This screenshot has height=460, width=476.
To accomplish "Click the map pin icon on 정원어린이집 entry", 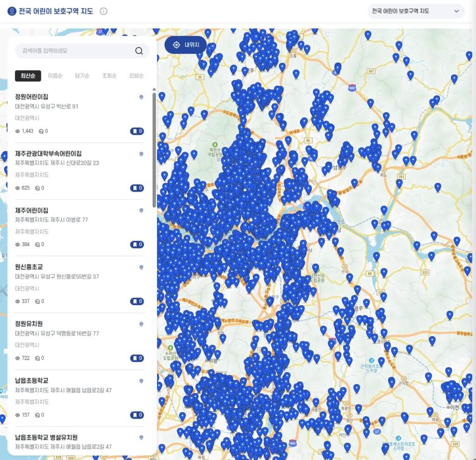I will pyautogui.click(x=141, y=97).
